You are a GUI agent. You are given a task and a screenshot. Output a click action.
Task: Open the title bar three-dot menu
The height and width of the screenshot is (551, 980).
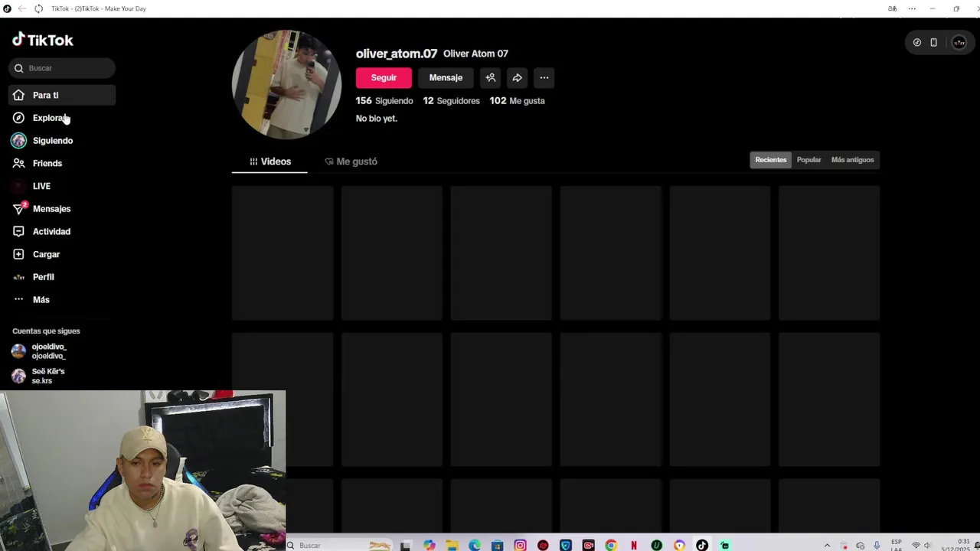[x=912, y=8]
